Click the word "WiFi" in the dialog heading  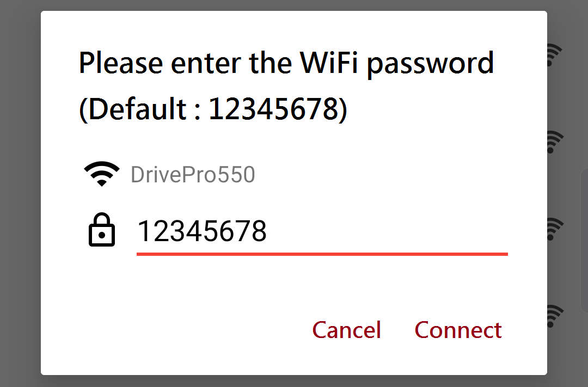point(330,63)
